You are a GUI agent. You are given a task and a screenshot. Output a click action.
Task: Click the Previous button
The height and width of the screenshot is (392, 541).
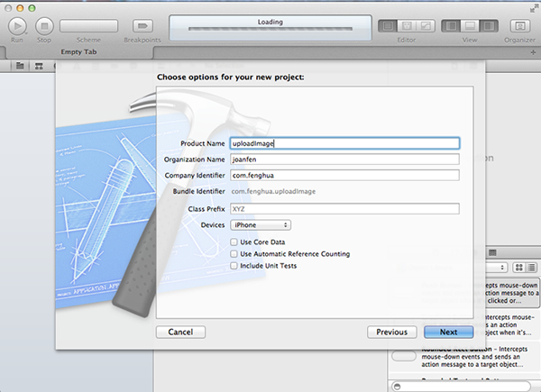point(392,332)
